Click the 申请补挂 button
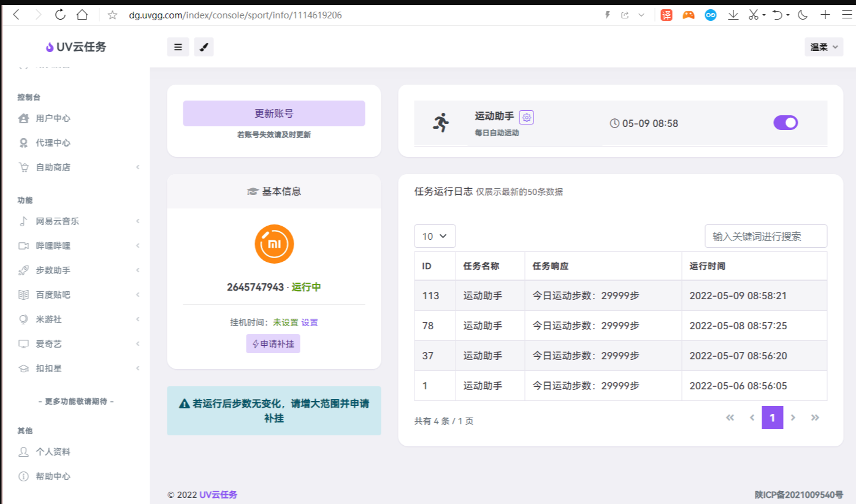Screen dimensions: 856x504 pos(273,344)
